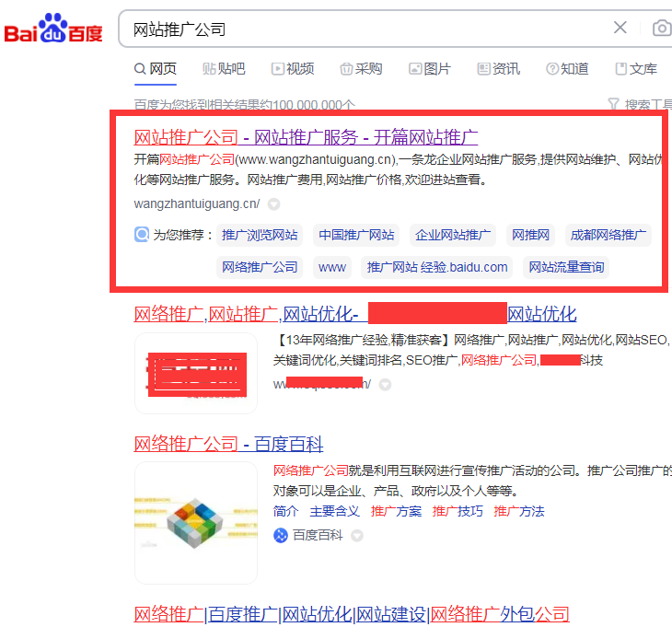Image resolution: width=672 pixels, height=627 pixels.
Task: Open the 知道 tab
Action: click(567, 68)
